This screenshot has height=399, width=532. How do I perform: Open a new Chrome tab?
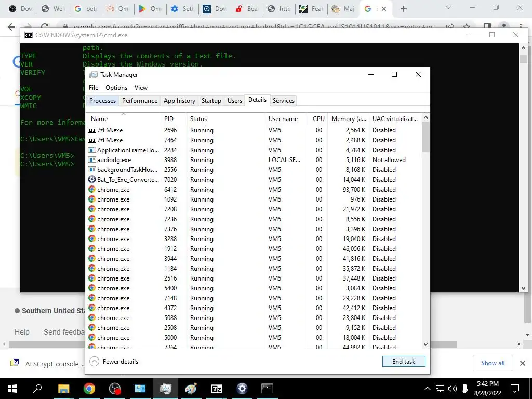[403, 9]
